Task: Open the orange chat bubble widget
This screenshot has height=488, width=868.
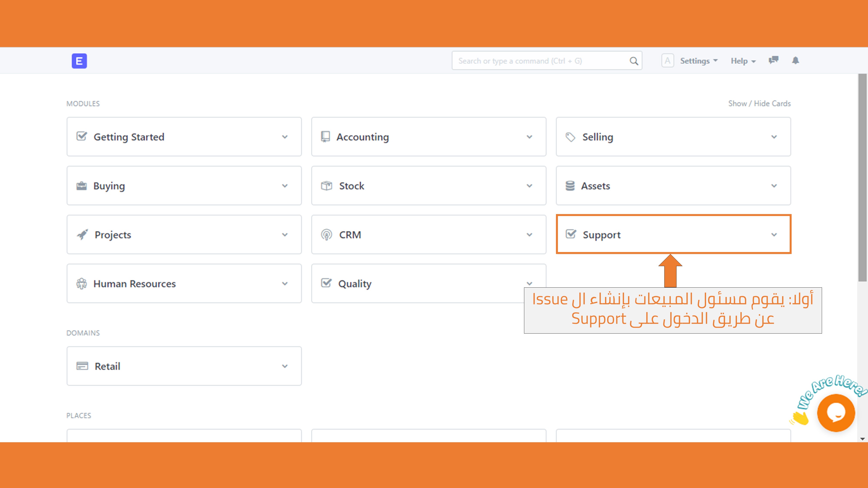Action: [x=836, y=413]
